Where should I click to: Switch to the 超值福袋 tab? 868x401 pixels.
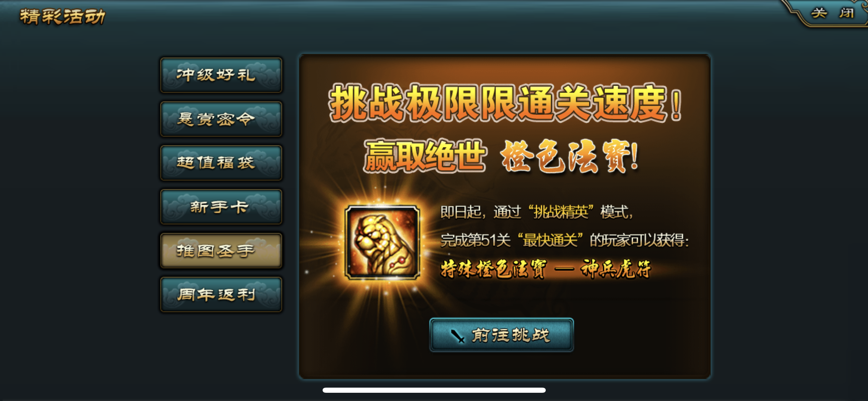[x=221, y=163]
